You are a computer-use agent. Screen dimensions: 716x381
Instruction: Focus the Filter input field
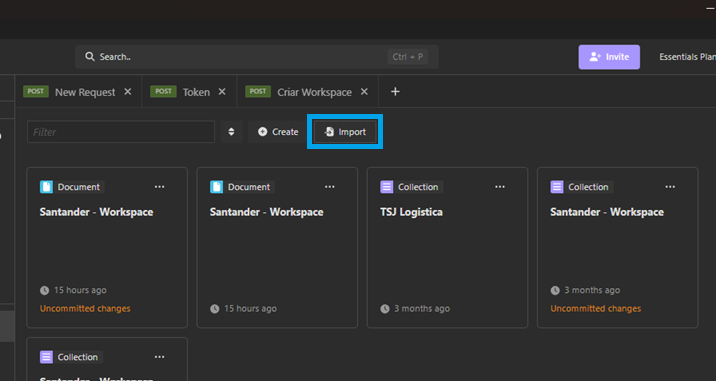click(x=121, y=132)
